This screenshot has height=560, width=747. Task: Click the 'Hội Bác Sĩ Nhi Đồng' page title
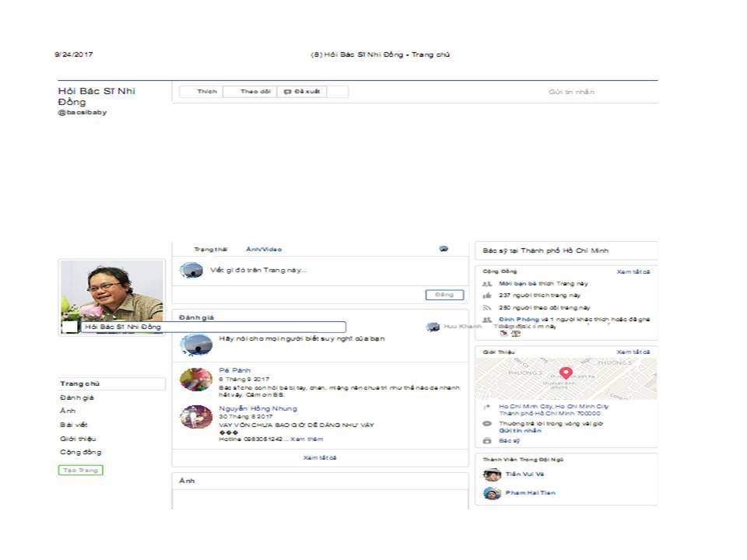(x=96, y=96)
